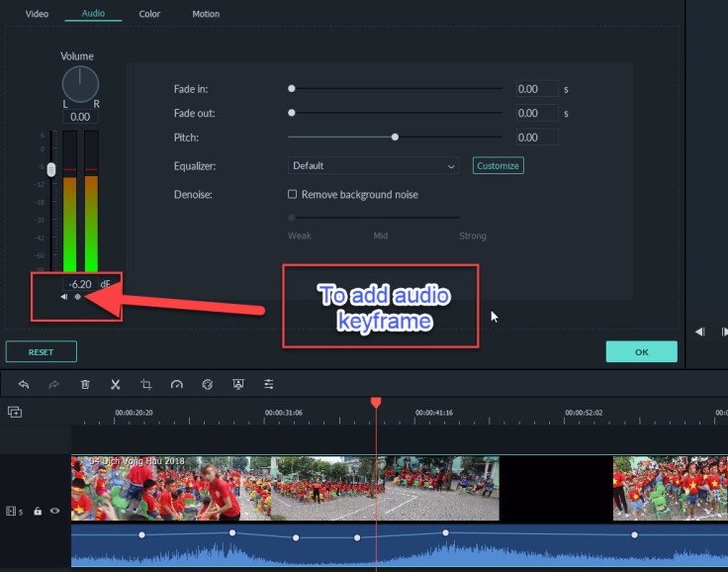Viewport: 728px width, 572px height.
Task: Click the Undo arrow icon
Action: click(24, 384)
